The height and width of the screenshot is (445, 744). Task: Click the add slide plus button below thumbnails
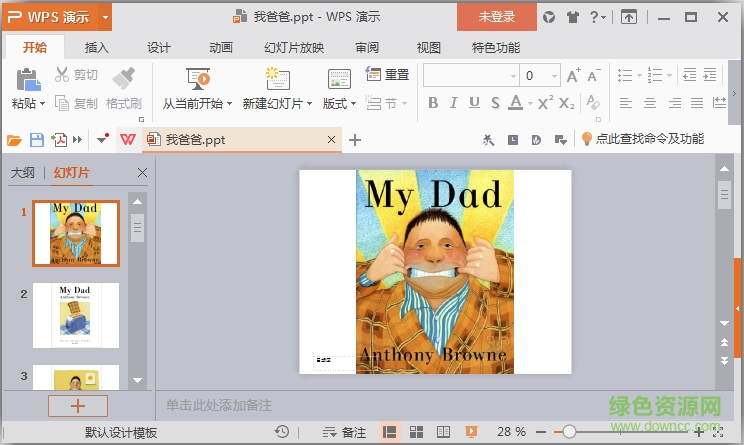pyautogui.click(x=76, y=405)
